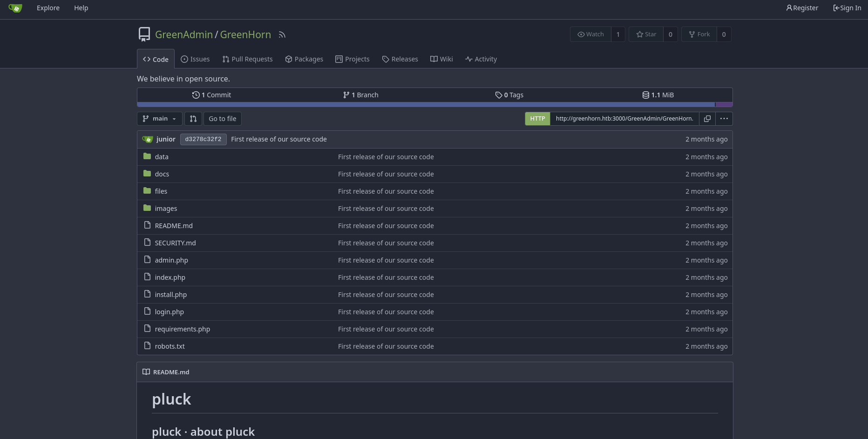The width and height of the screenshot is (868, 439).
Task: Open the SECURITY.md file name
Action: pyautogui.click(x=176, y=243)
